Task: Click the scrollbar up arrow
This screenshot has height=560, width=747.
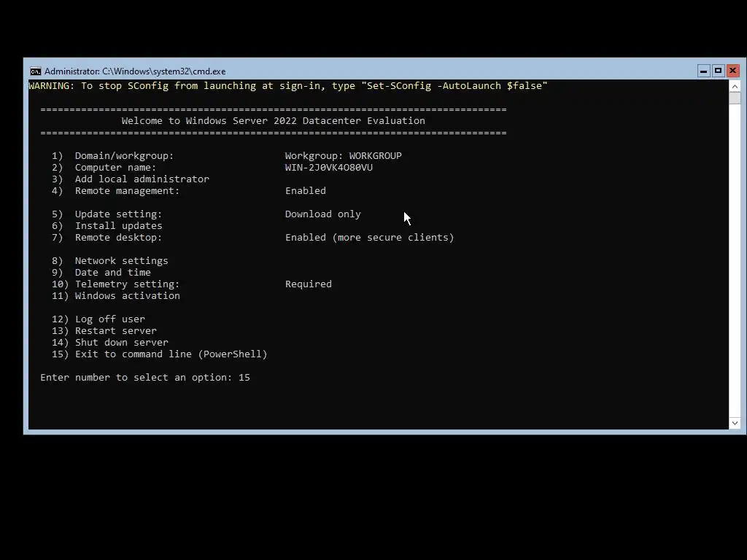Action: pyautogui.click(x=735, y=86)
